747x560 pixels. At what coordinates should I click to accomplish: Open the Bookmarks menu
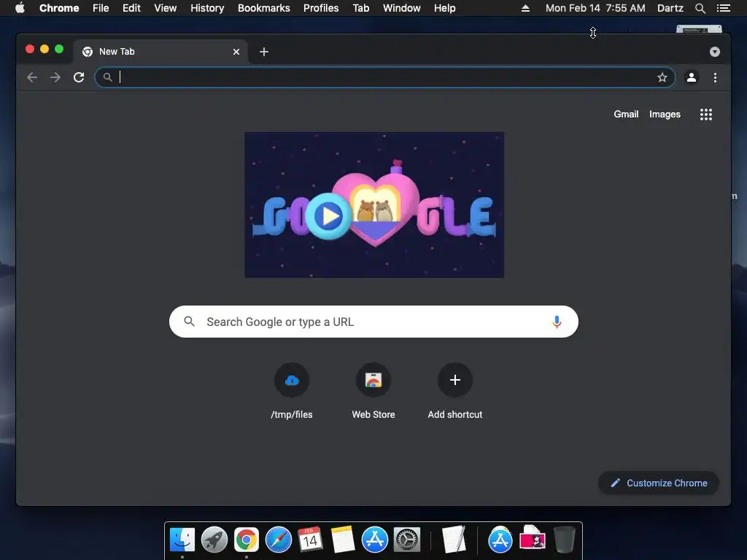(x=264, y=8)
